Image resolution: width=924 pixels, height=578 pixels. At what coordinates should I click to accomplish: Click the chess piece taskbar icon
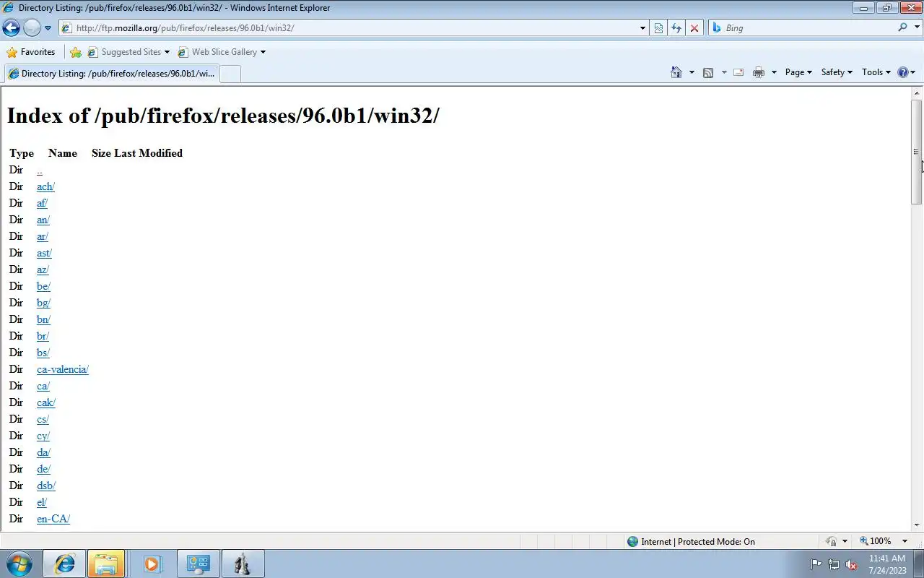click(242, 564)
